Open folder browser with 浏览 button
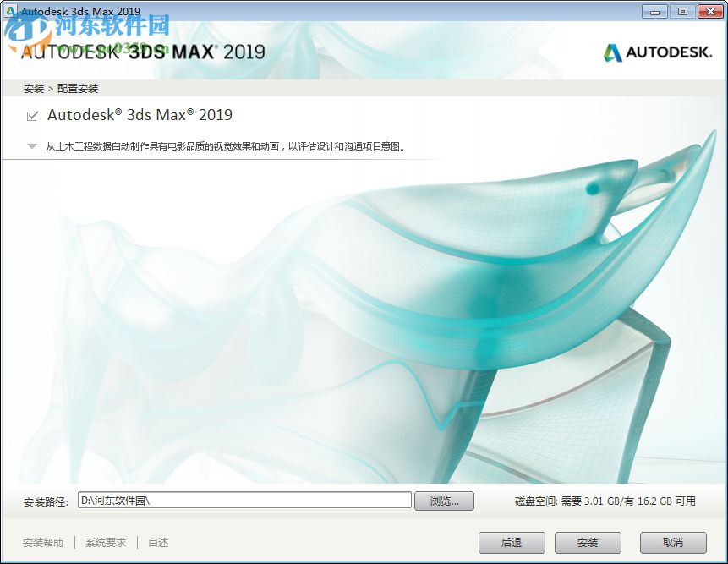The image size is (728, 564). [x=444, y=500]
